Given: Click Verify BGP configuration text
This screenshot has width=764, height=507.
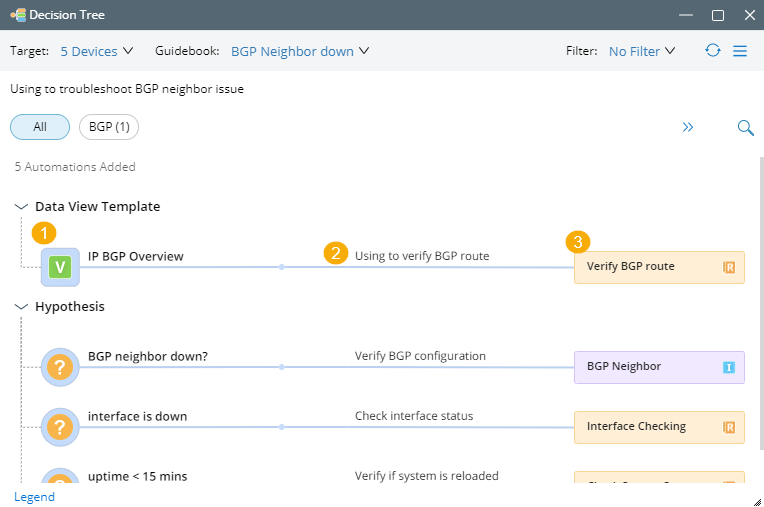Looking at the screenshot, I should click(x=420, y=356).
